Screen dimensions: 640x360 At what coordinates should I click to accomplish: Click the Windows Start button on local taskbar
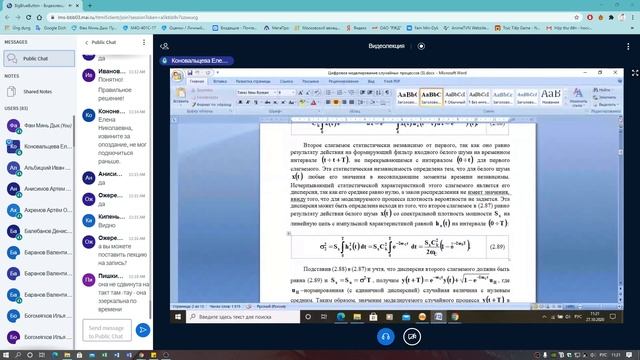[x=6, y=355]
